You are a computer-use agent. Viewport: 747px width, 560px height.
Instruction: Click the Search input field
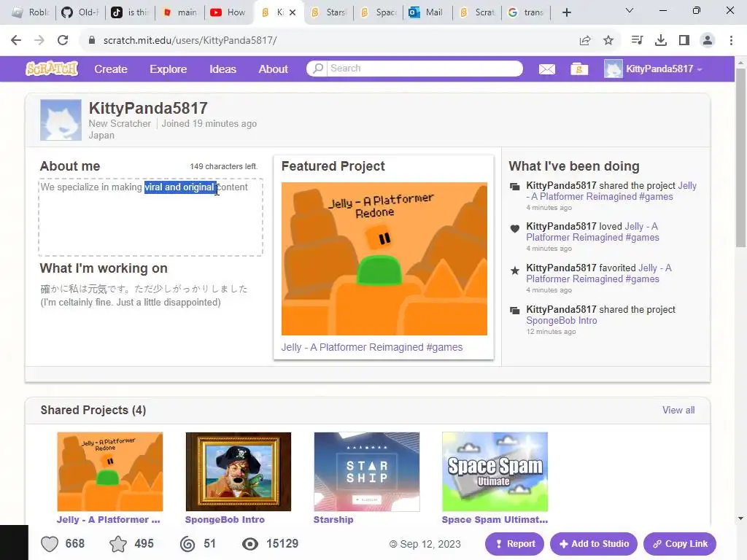pos(424,68)
